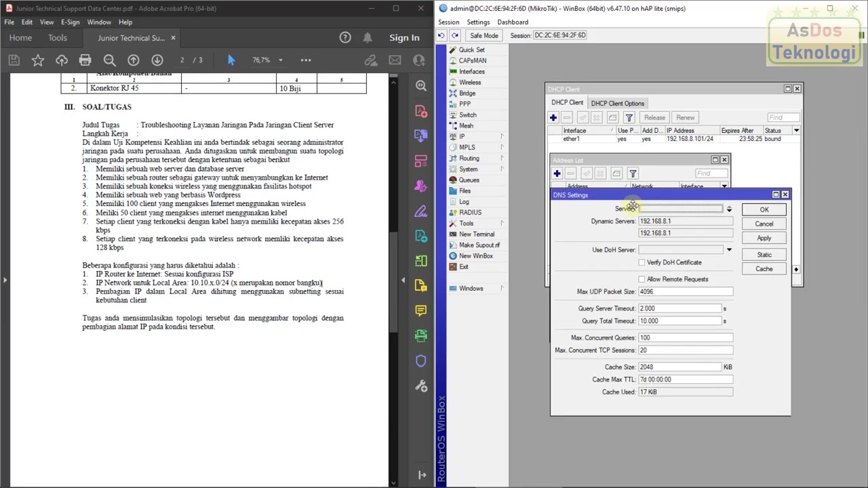The height and width of the screenshot is (488, 868).
Task: Enable Allow Remote Requests checkbox
Action: tap(642, 279)
